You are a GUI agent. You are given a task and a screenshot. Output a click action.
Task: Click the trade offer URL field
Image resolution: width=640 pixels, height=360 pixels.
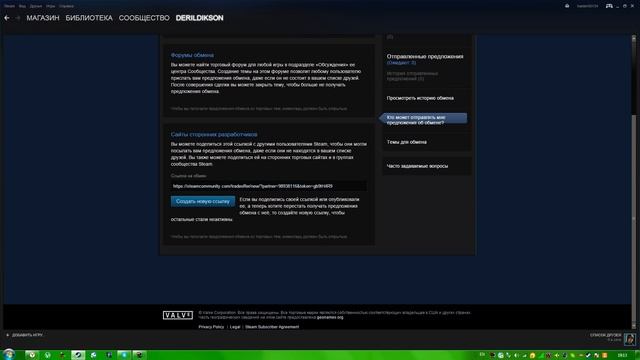268,186
